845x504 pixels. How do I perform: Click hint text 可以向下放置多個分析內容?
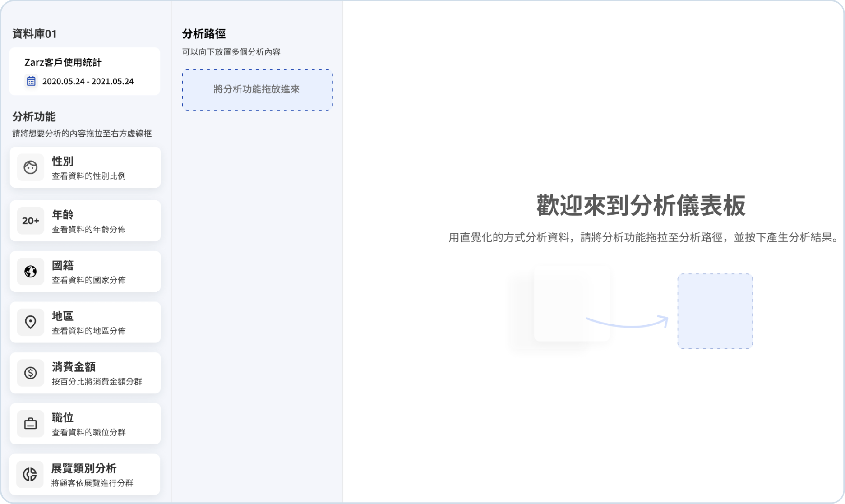231,52
